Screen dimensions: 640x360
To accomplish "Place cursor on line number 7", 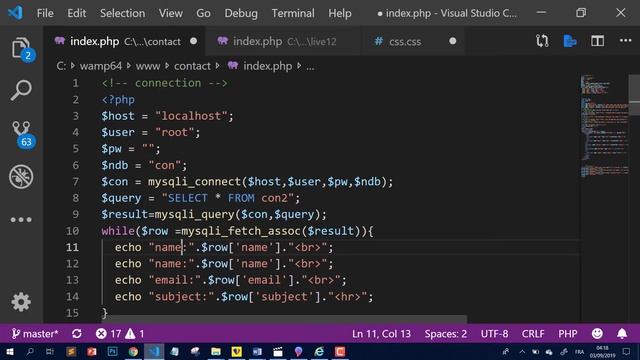I will coord(76,182).
